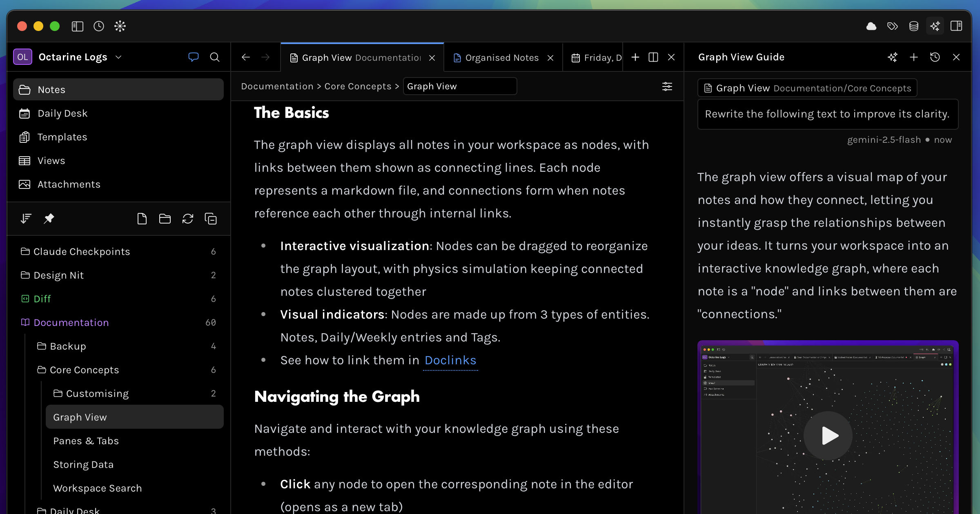Toggle the left sidebar visibility

77,26
